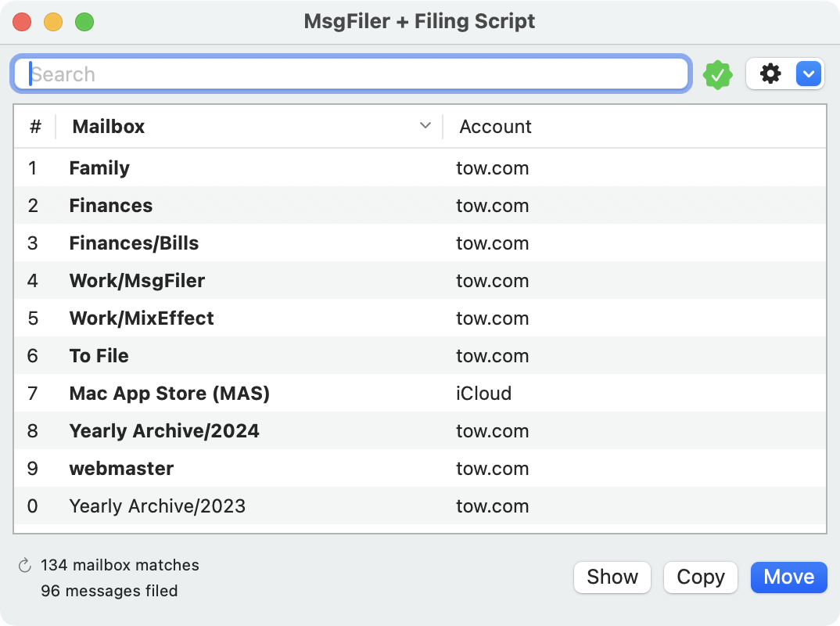The width and height of the screenshot is (840, 626).
Task: Select Yearly Archive/2023 mailbox
Action: pos(156,506)
